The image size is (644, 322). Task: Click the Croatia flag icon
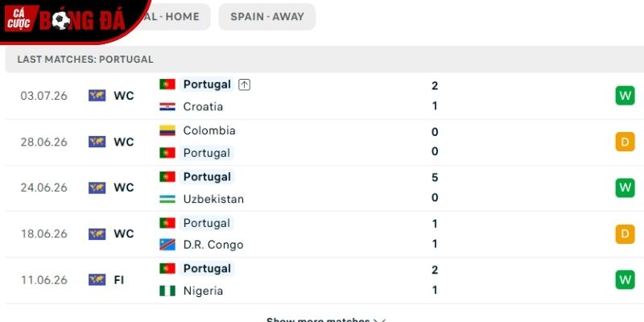pos(167,107)
